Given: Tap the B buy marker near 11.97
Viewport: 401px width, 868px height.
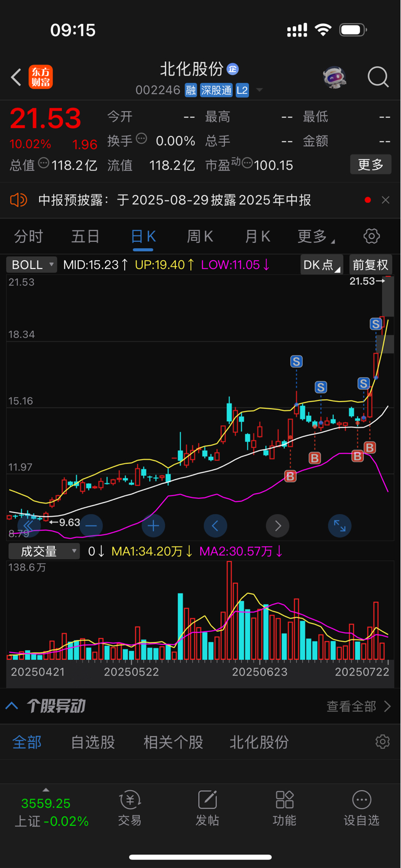Looking at the screenshot, I should [x=290, y=476].
